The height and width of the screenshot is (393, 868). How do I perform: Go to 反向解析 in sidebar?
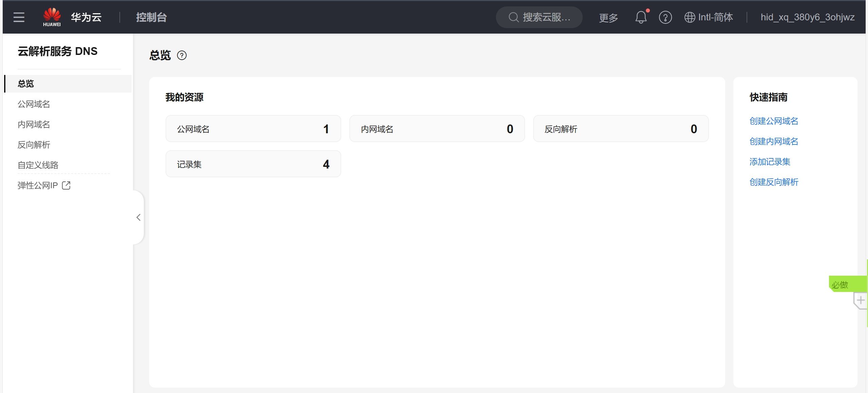(x=34, y=145)
